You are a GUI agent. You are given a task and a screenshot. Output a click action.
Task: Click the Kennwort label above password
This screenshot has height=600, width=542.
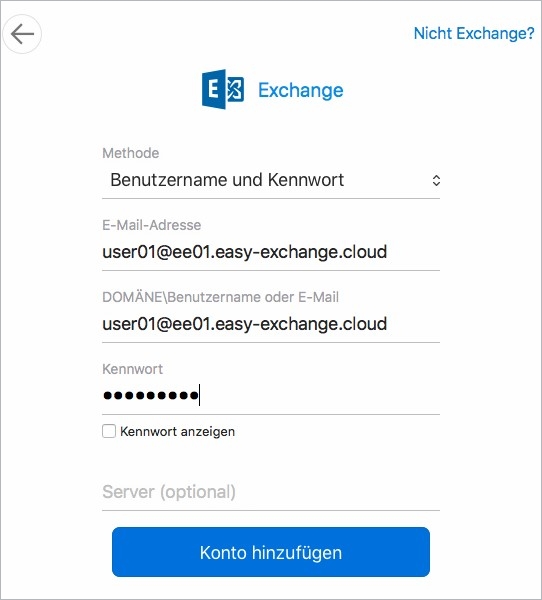point(132,369)
